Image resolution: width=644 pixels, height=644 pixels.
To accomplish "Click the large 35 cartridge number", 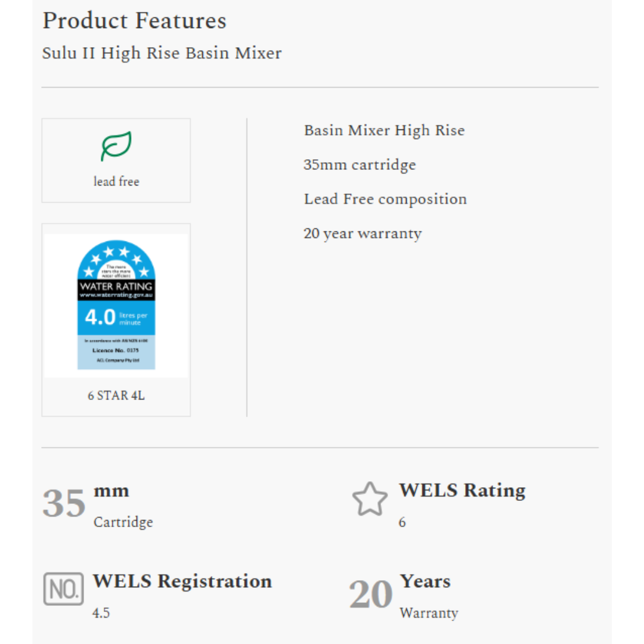I will tap(64, 503).
